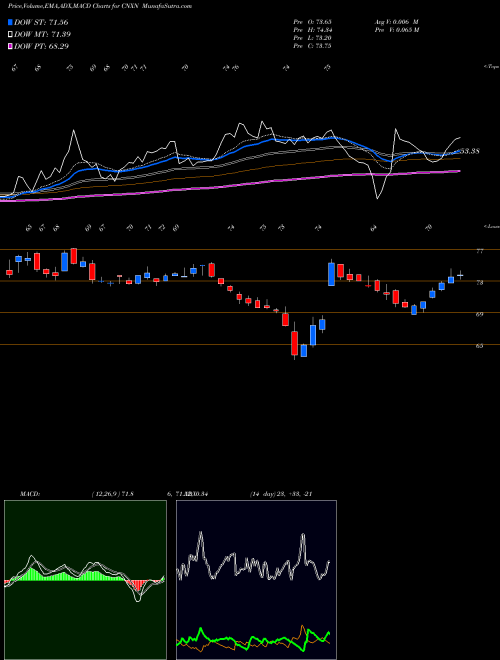Select the tall blue gap-up candle above 73
Screen dimensions: 500x660
point(332,274)
